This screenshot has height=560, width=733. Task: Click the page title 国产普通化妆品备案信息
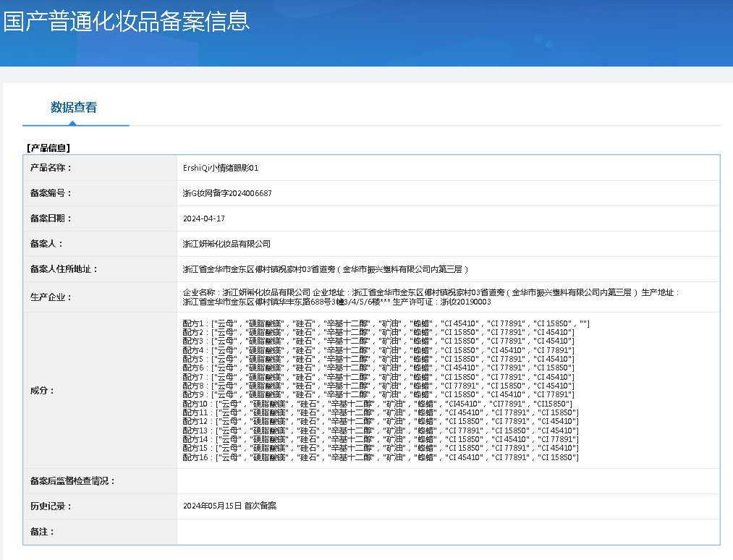click(x=126, y=22)
